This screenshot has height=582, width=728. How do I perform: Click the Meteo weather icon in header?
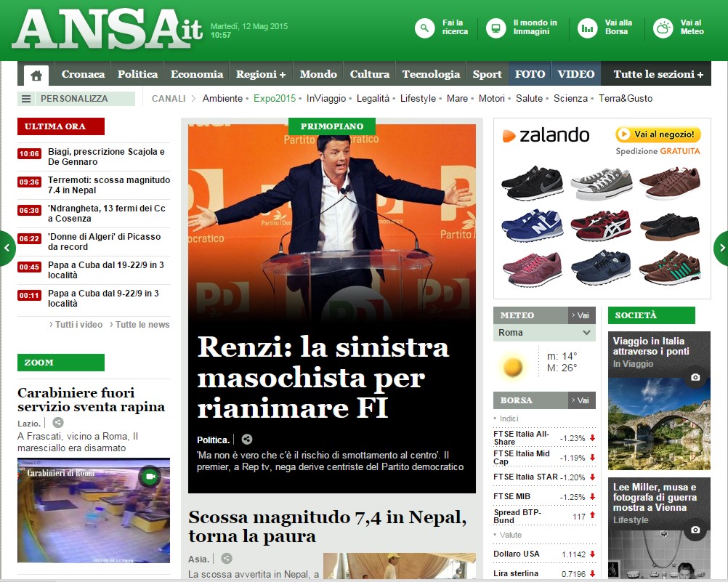pos(663,28)
